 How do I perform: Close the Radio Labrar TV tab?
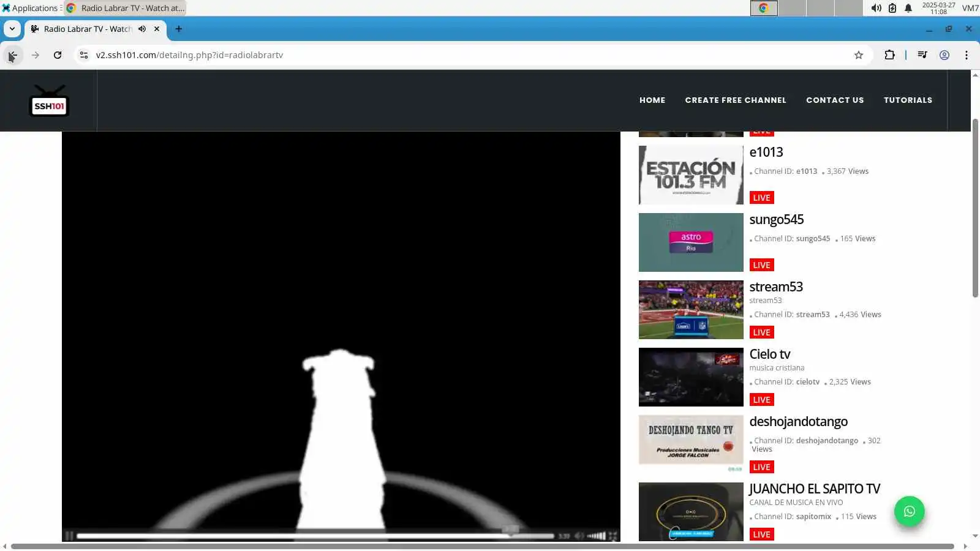(x=157, y=29)
